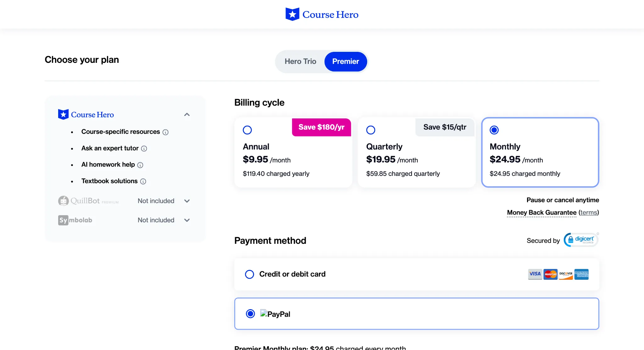
Task: Click info icon next to Ask an expert tutor
Action: point(144,149)
